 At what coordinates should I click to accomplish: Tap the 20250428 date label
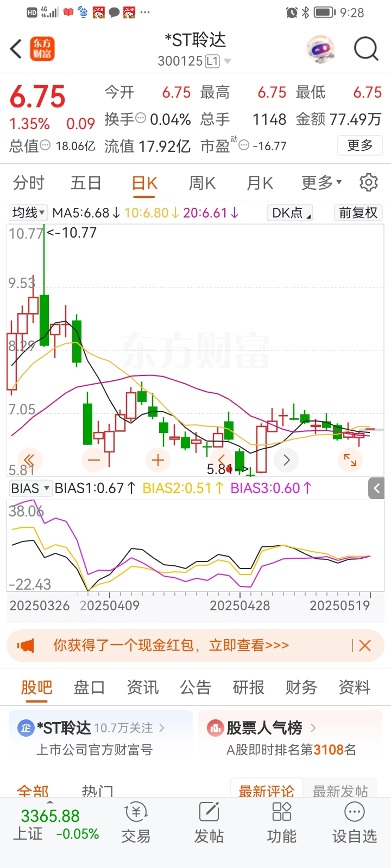tap(240, 605)
